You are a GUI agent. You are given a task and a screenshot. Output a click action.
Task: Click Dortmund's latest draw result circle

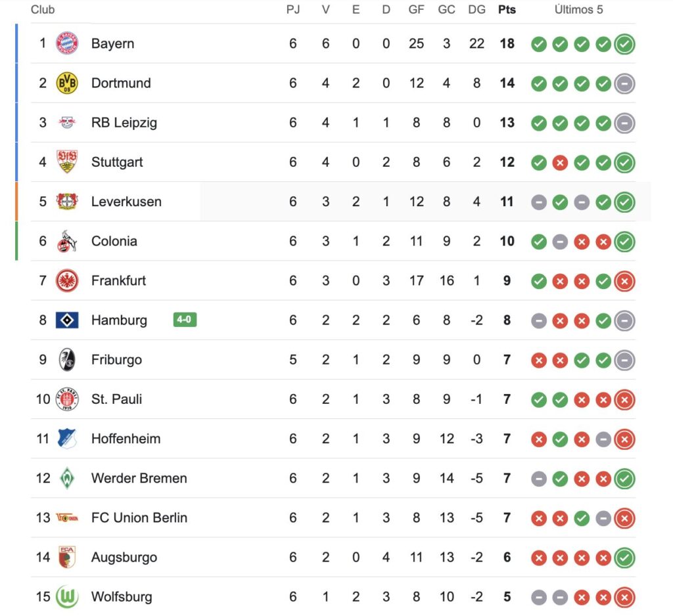coord(624,83)
